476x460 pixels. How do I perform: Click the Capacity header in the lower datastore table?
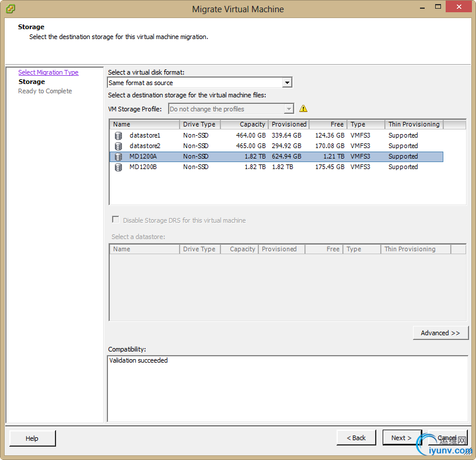click(239, 249)
